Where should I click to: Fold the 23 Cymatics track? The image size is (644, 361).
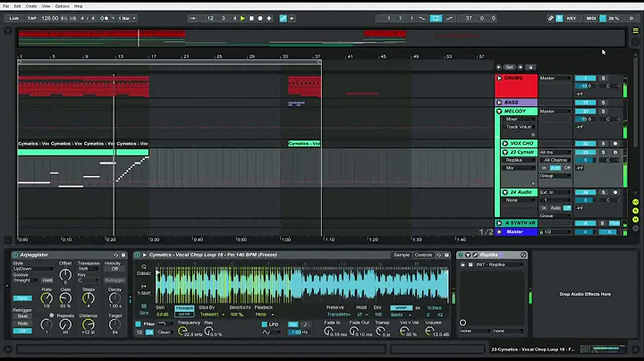tap(505, 152)
